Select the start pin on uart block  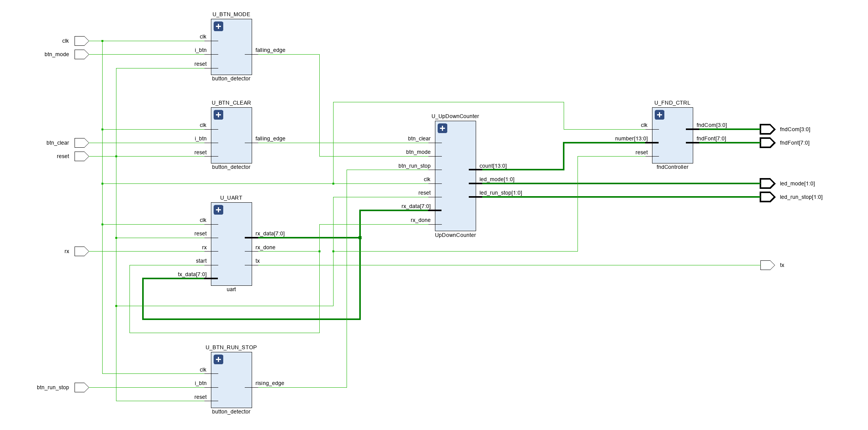pos(201,261)
